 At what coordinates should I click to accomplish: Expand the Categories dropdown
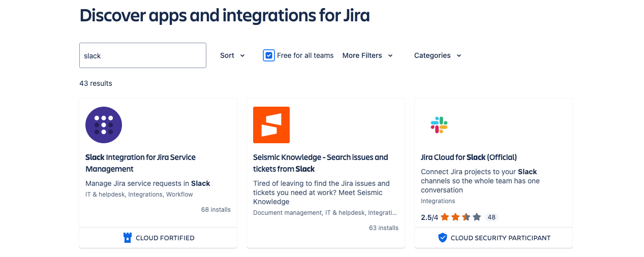click(x=438, y=55)
